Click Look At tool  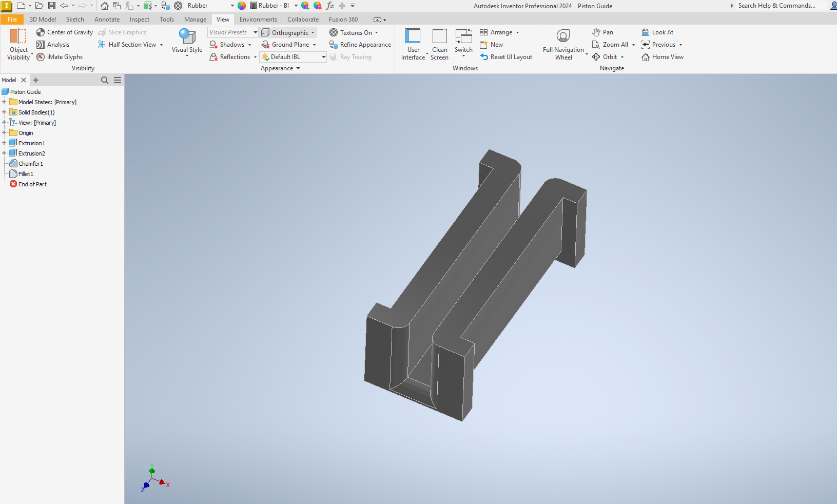[x=657, y=32]
